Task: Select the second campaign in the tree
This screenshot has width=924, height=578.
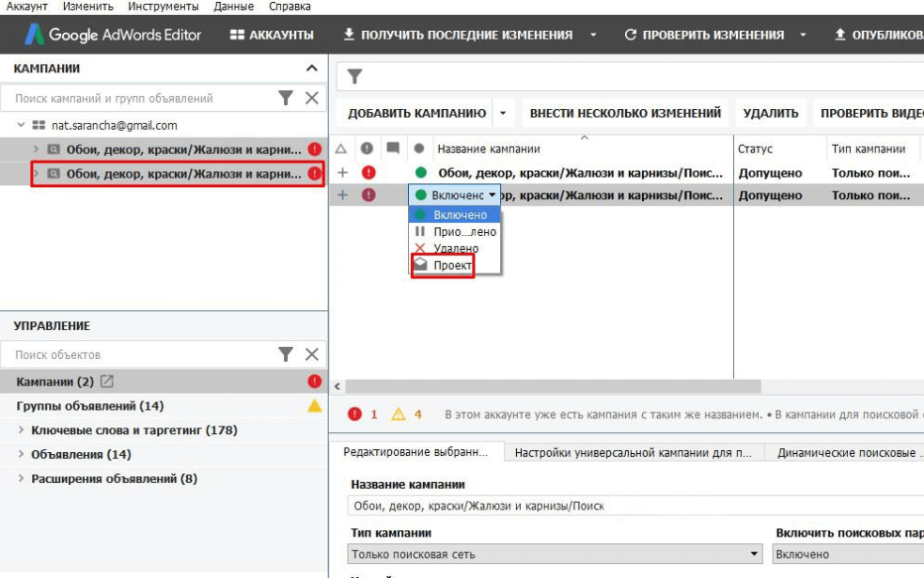Action: point(183,174)
